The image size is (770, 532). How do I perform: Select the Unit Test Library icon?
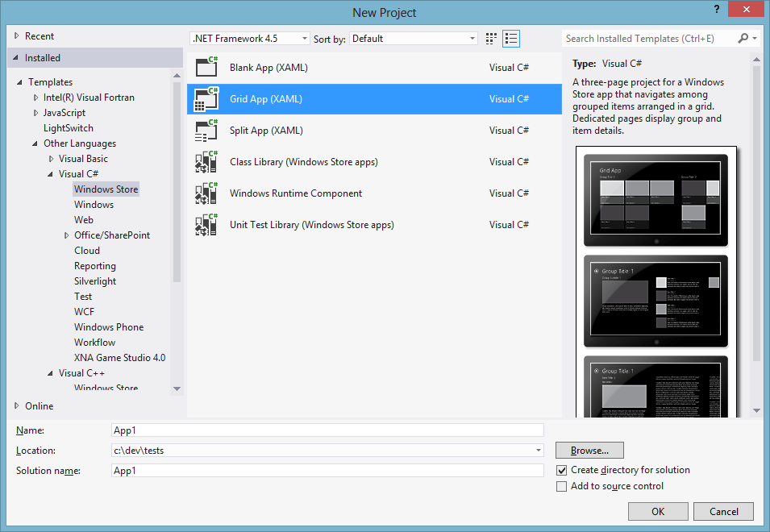207,225
